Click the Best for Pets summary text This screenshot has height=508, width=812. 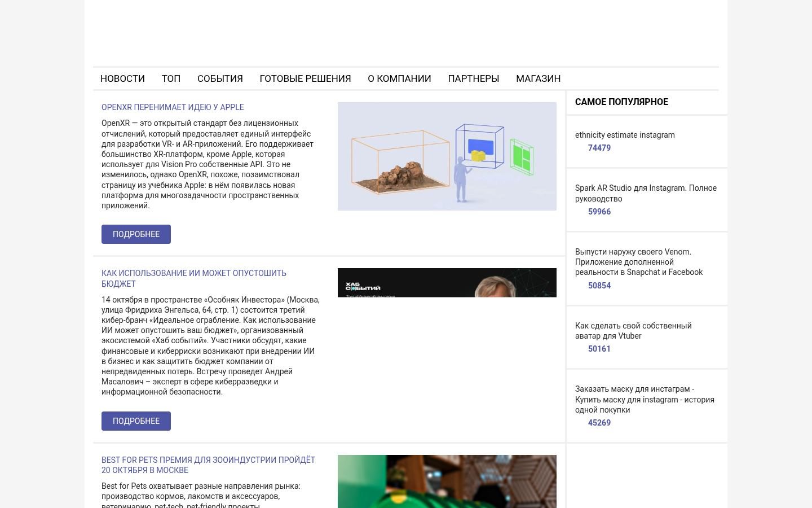click(x=201, y=494)
